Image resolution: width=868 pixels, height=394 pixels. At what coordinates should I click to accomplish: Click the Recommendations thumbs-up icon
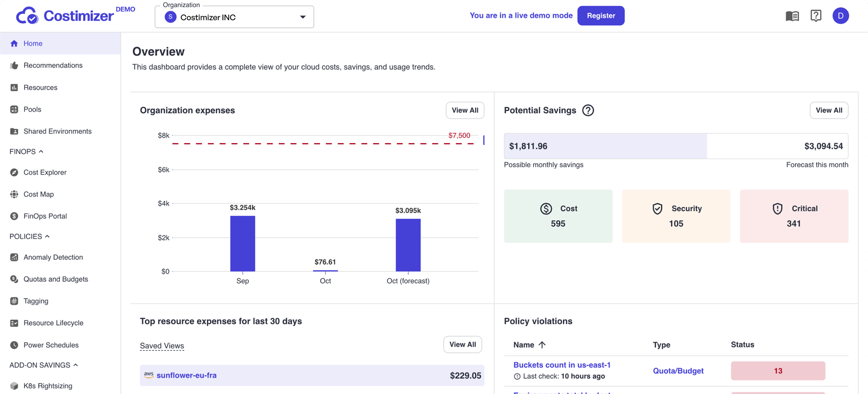pyautogui.click(x=14, y=66)
